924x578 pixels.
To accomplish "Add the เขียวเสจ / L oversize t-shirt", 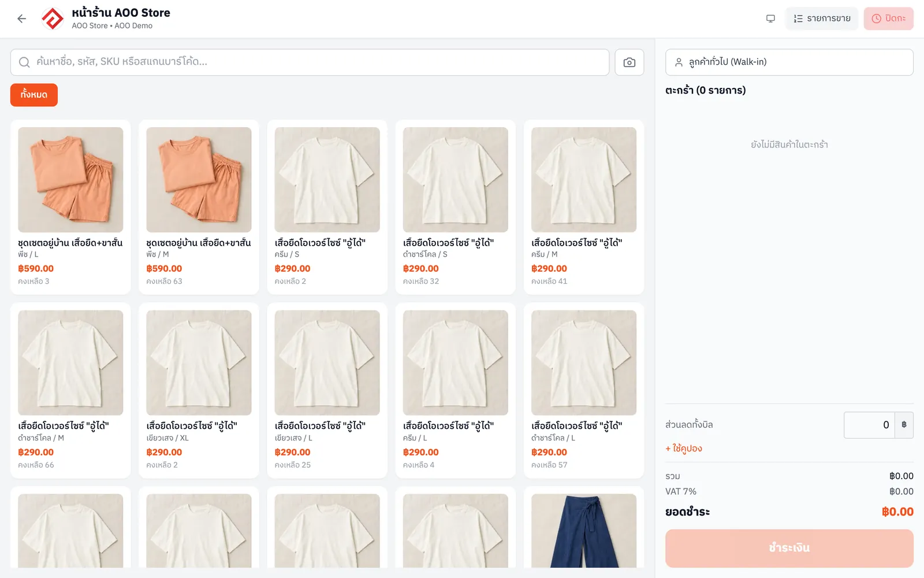I will [x=327, y=390].
